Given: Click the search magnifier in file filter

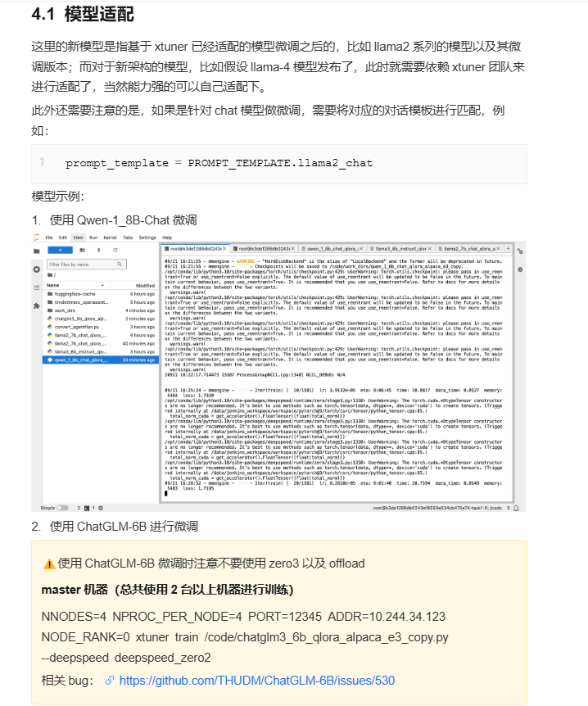Looking at the screenshot, I should (x=120, y=265).
